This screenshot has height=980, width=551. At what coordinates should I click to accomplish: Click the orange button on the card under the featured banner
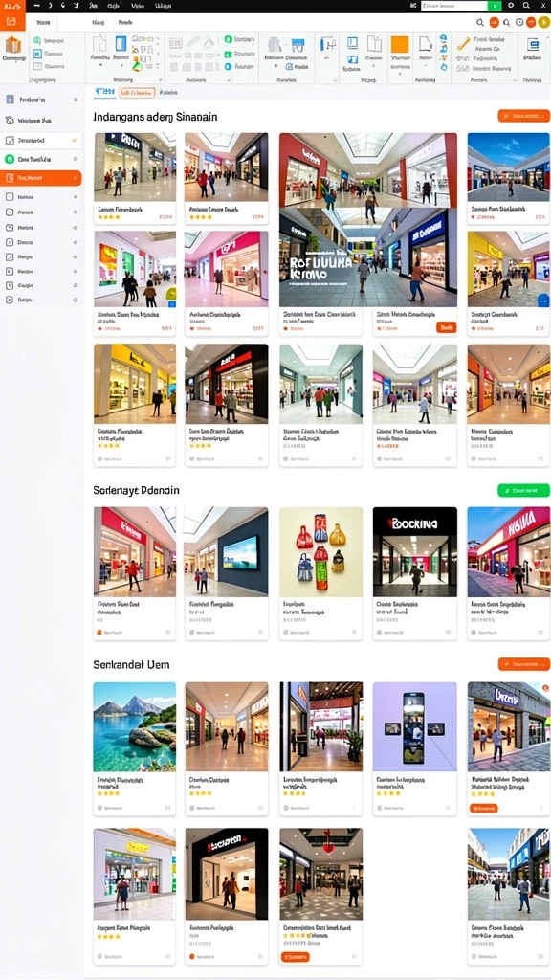click(x=446, y=327)
